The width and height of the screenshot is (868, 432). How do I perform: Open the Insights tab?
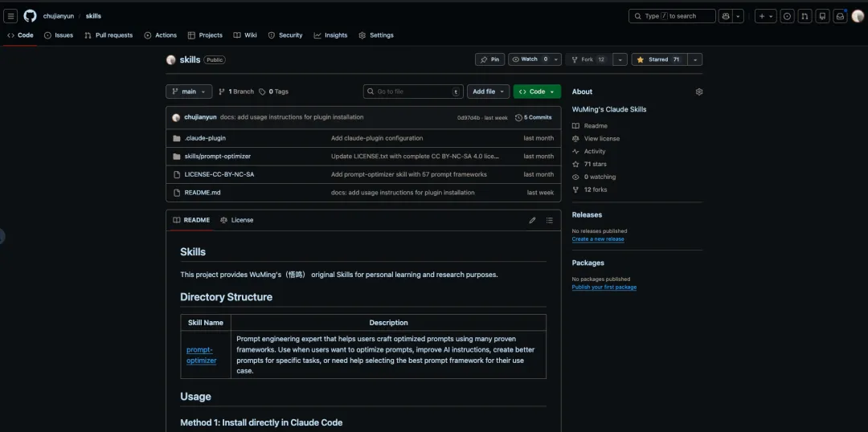pyautogui.click(x=330, y=35)
